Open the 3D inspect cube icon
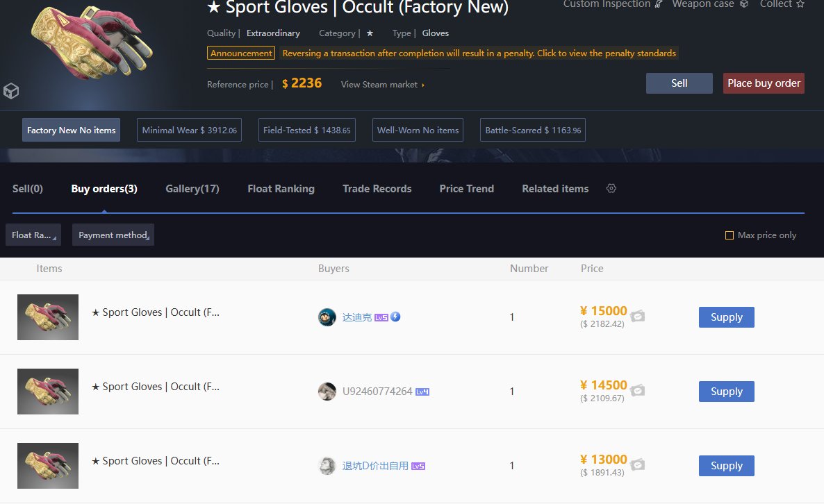Image resolution: width=824 pixels, height=504 pixels. point(11,91)
